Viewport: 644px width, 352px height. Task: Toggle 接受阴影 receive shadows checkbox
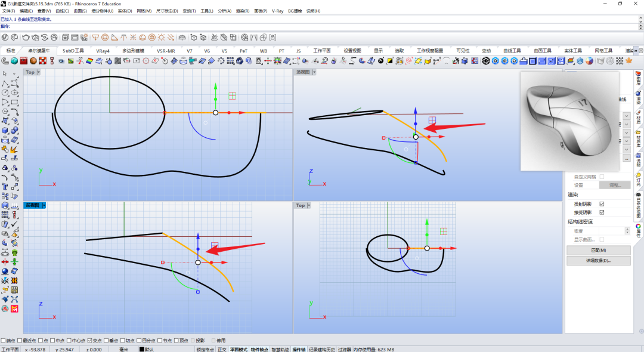point(602,212)
